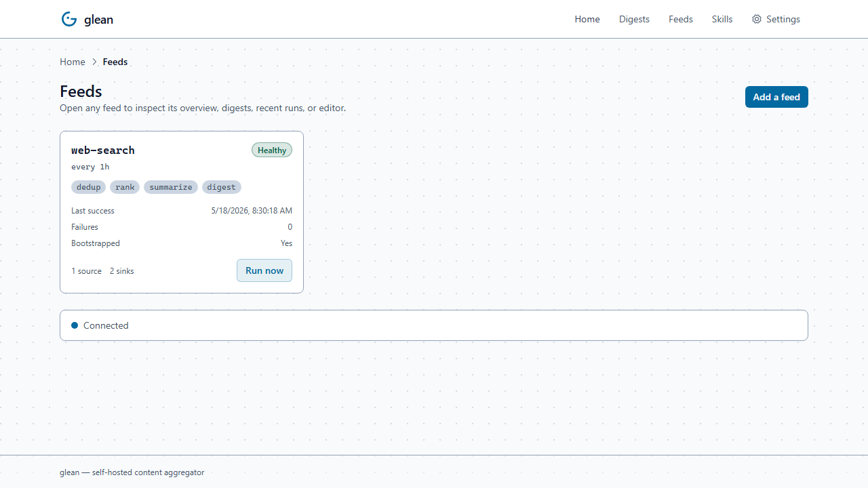The image size is (868, 488).
Task: Click the 'Connected' status text
Action: [106, 325]
